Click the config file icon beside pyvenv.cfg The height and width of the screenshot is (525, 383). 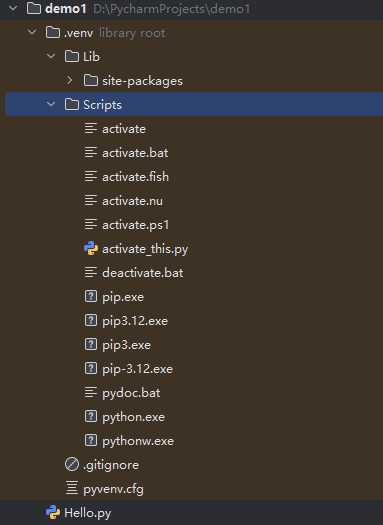click(x=72, y=488)
